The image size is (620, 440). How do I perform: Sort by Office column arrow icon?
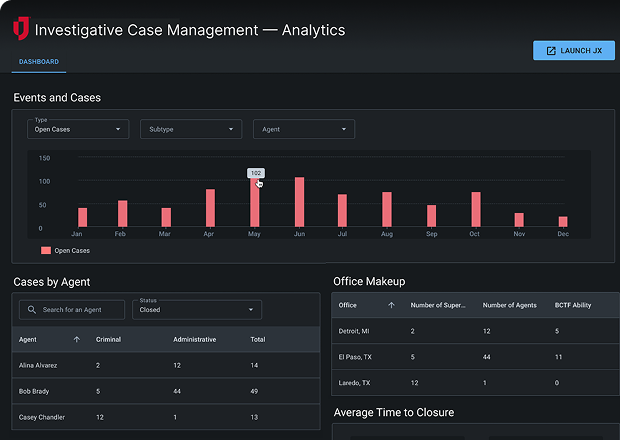coord(391,305)
